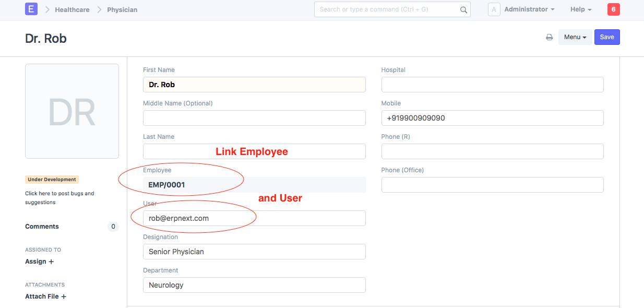644x308 pixels.
Task: Save the physician record
Action: click(x=607, y=37)
